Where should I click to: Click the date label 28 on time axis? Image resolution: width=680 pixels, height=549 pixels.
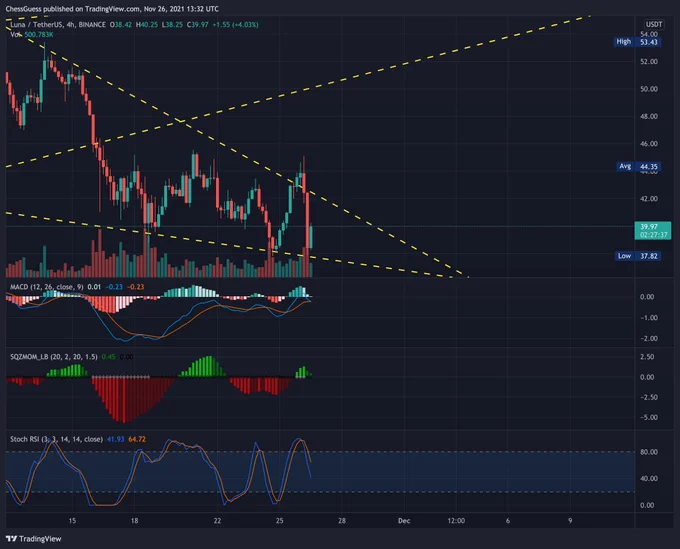click(342, 520)
